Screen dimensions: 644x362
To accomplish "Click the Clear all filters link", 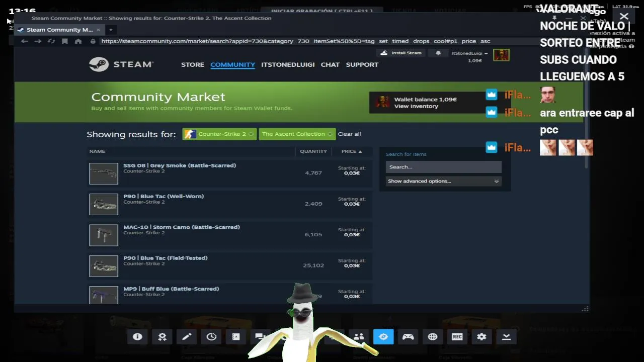I will pyautogui.click(x=349, y=134).
